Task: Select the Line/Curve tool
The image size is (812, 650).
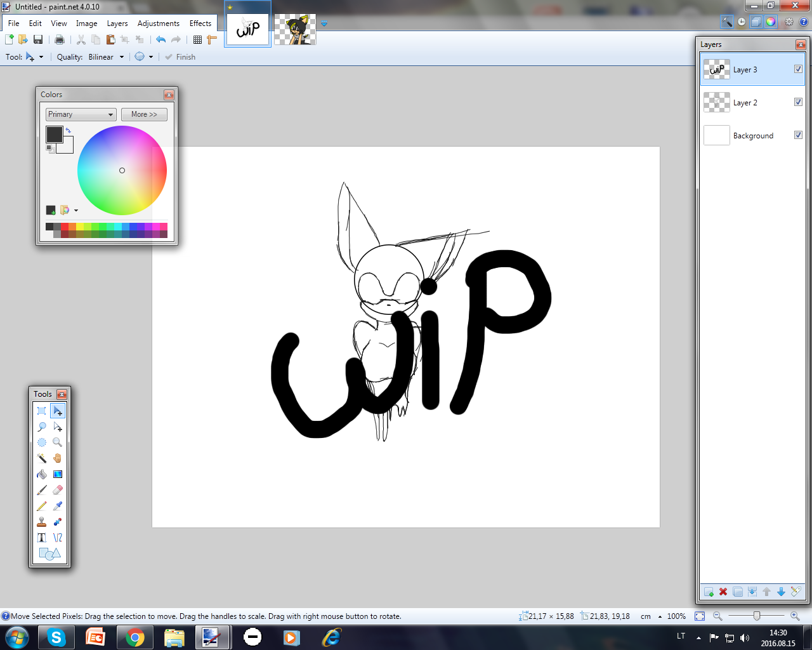Action: pyautogui.click(x=58, y=538)
